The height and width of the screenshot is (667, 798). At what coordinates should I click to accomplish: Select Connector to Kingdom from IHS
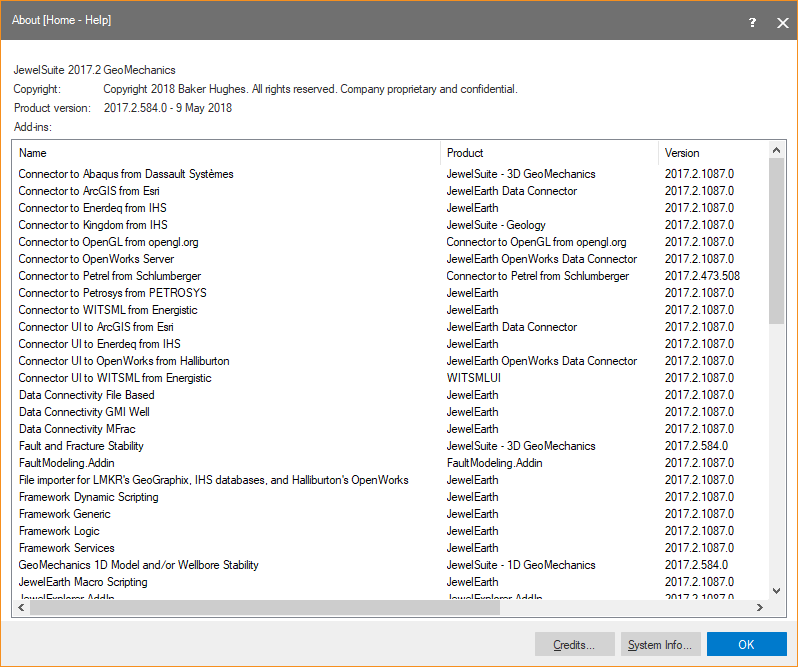(x=93, y=225)
